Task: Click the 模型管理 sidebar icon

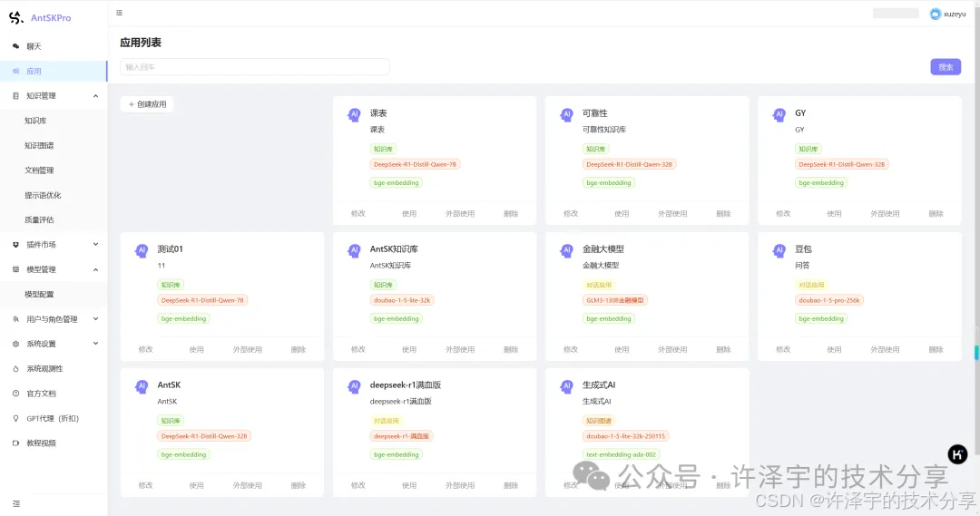Action: click(x=15, y=269)
